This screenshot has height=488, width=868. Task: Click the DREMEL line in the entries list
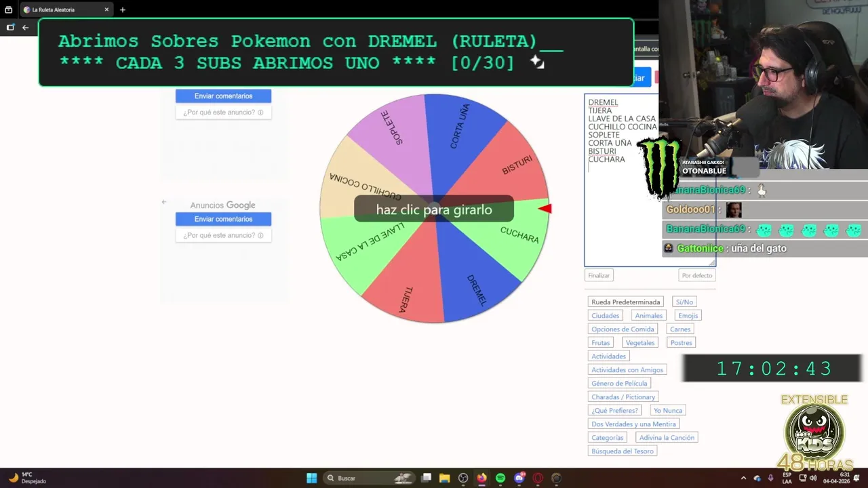tap(603, 102)
